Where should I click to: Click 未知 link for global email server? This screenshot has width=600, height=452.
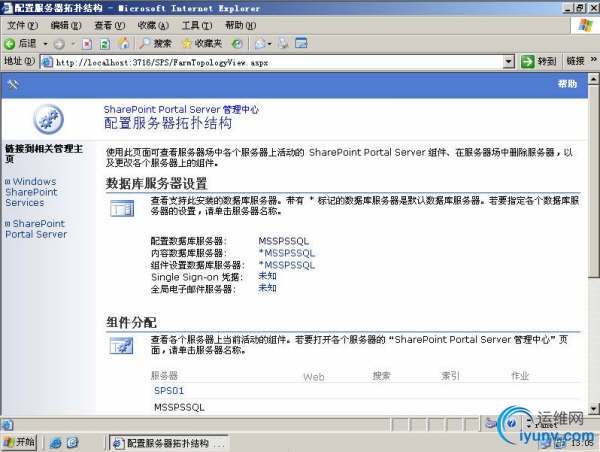(267, 288)
